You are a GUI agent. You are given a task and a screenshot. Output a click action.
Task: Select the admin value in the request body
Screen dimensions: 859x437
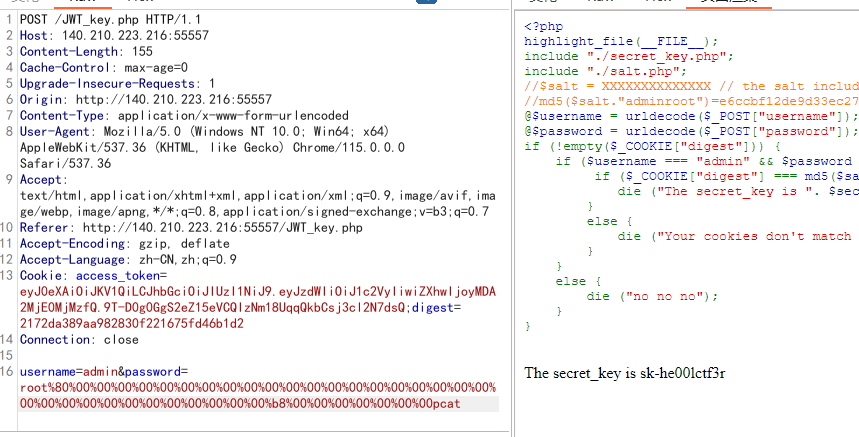(x=100, y=372)
